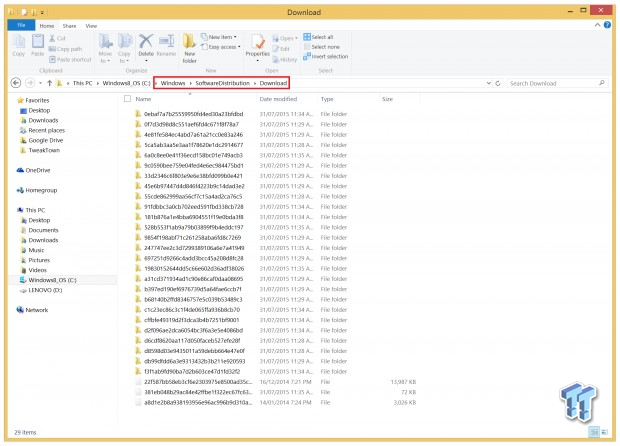
Task: Click the search magnifier icon
Action: point(602,83)
